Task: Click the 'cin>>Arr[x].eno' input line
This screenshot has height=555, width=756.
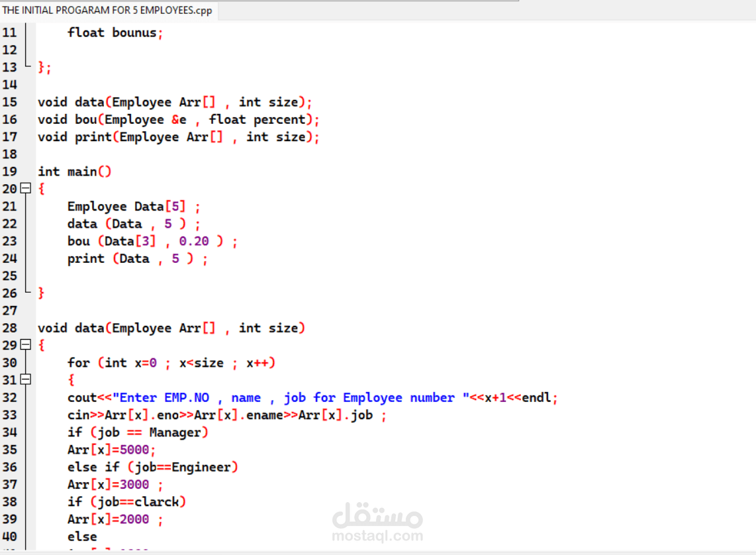Action: click(227, 415)
